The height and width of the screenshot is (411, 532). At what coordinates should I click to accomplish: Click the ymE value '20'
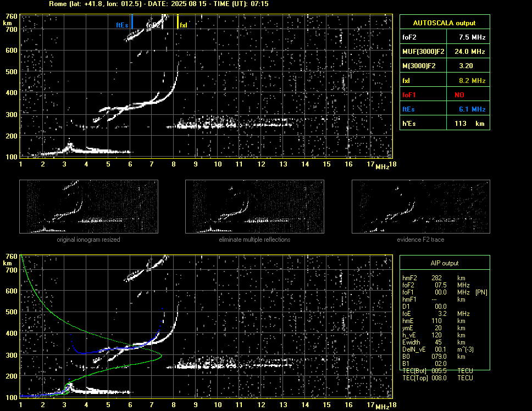tap(438, 328)
